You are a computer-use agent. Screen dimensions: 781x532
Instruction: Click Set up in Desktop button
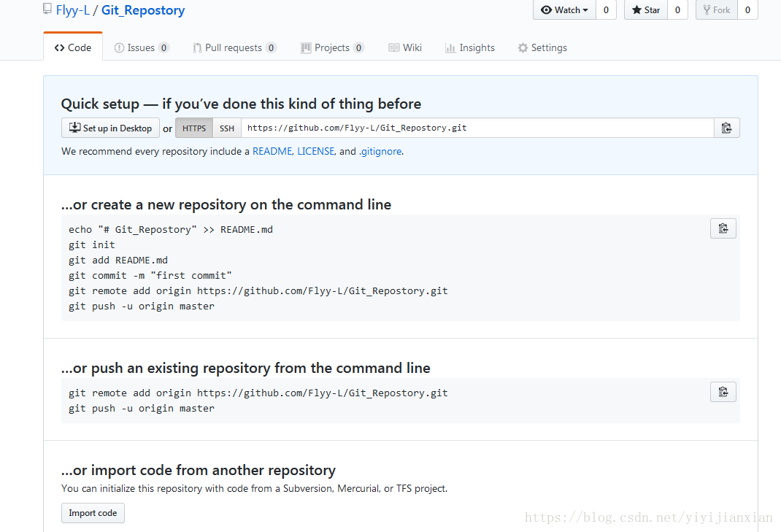click(x=110, y=128)
